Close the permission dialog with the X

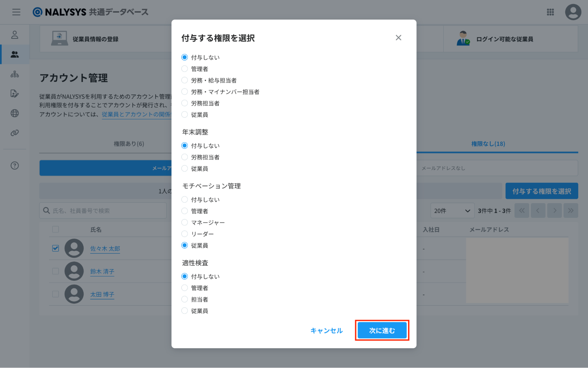[x=398, y=38]
